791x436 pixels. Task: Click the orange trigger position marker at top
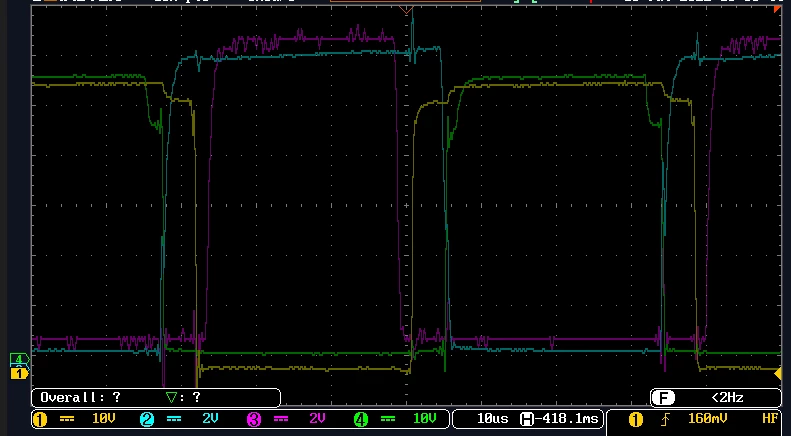click(406, 9)
